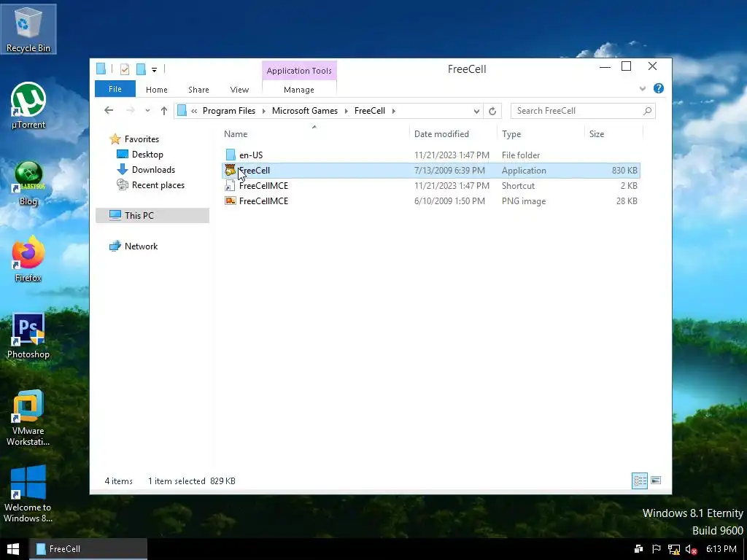Screen dimensions: 747x560
Task: Open the Blog desktop shortcut
Action: coord(28,184)
